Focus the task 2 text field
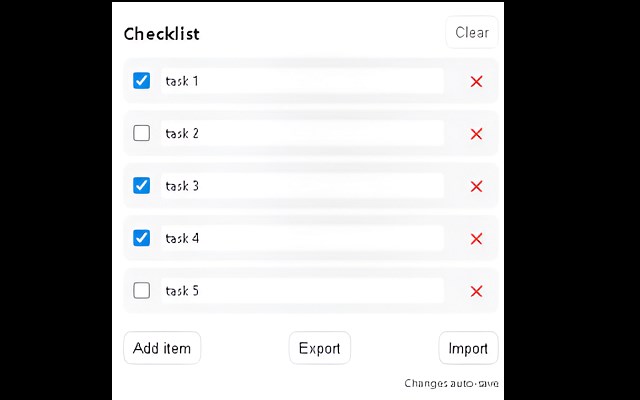 pos(302,133)
